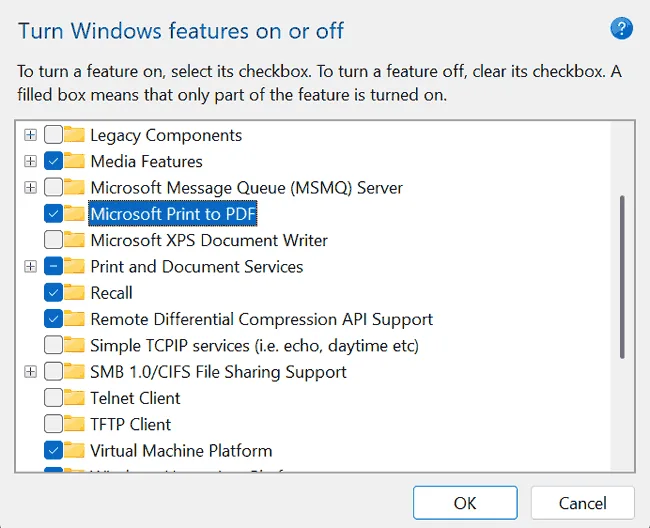Click the Virtual Machine Platform folder icon
This screenshot has width=650, height=528.
75,450
